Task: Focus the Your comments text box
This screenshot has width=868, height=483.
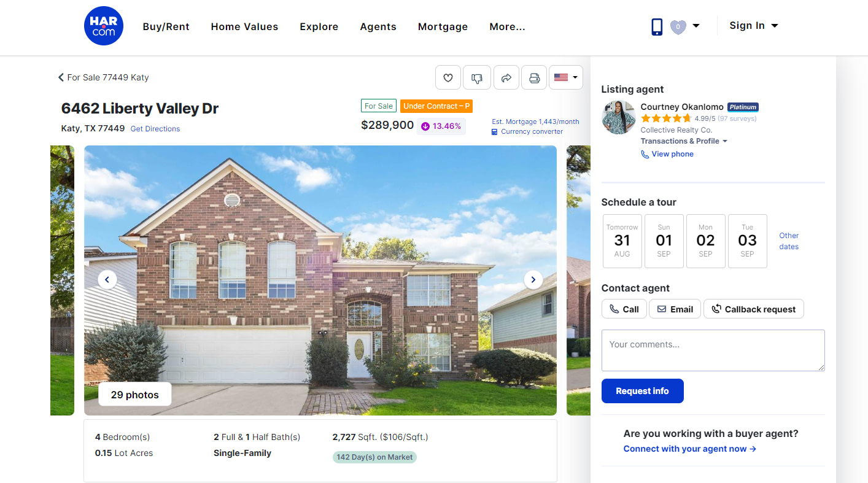Action: (x=713, y=350)
